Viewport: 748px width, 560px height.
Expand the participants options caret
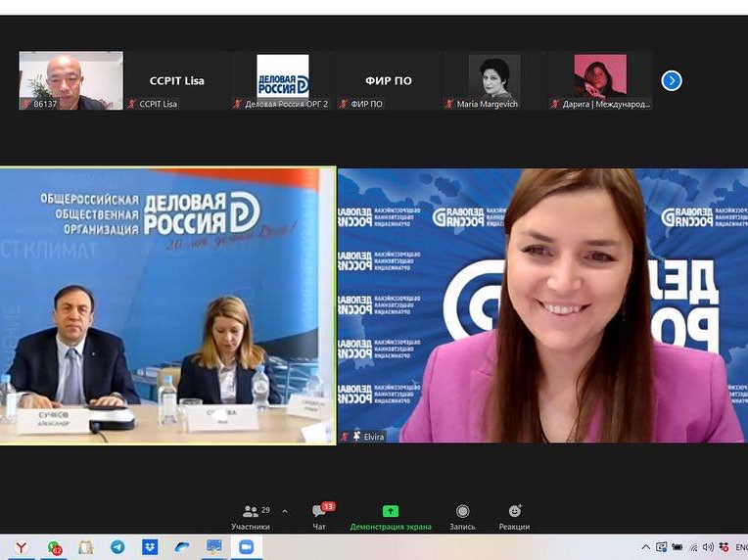coord(285,511)
